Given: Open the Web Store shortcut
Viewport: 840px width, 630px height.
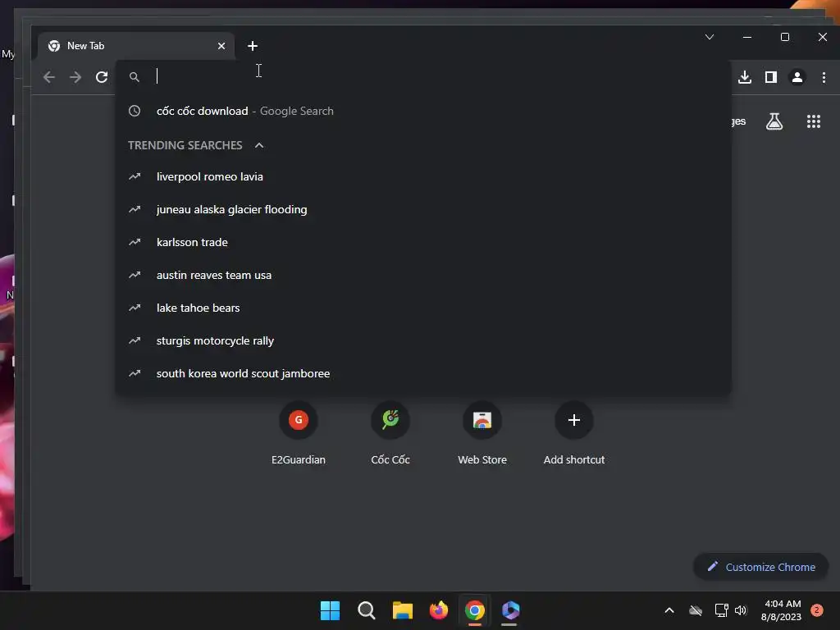Looking at the screenshot, I should [482, 431].
